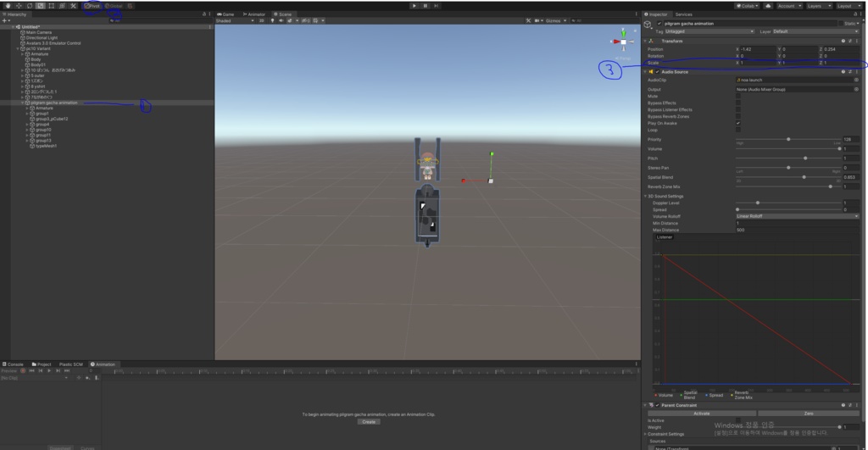Open the Shaded draw mode dropdown
Viewport: 868px width, 450px height.
click(x=236, y=21)
